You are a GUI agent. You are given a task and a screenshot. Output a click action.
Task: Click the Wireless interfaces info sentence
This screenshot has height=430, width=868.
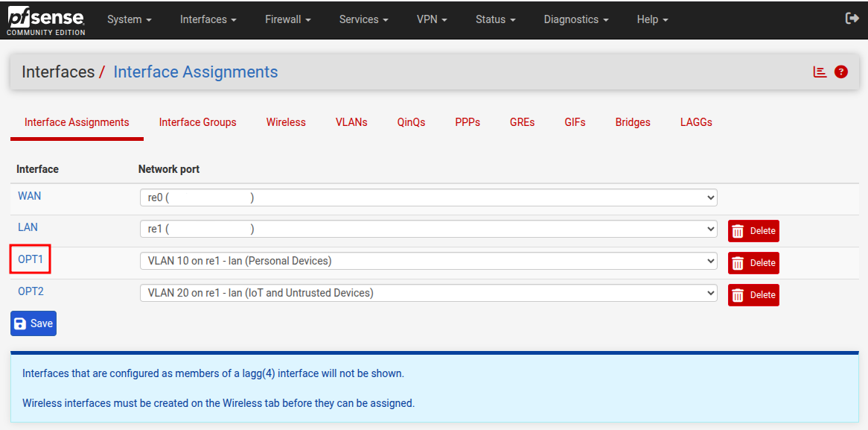pyautogui.click(x=218, y=403)
